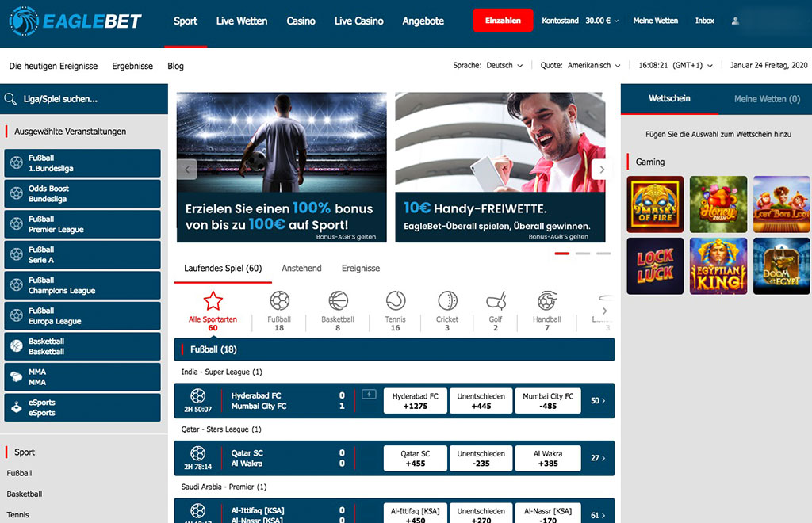Bet on Hyderabad FC at +1275
The image size is (812, 523).
(x=416, y=401)
